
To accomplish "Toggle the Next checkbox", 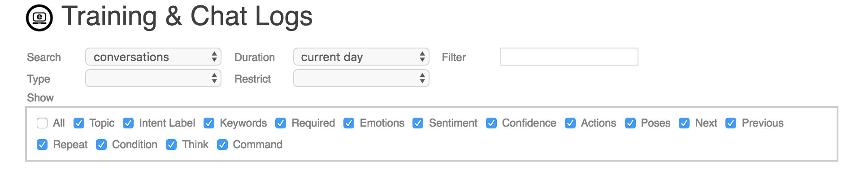I will [684, 123].
